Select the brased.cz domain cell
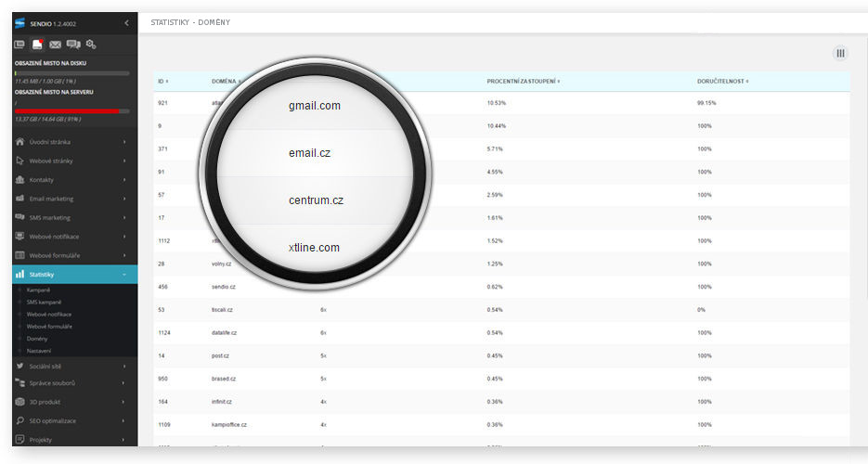The width and height of the screenshot is (868, 464). click(224, 379)
